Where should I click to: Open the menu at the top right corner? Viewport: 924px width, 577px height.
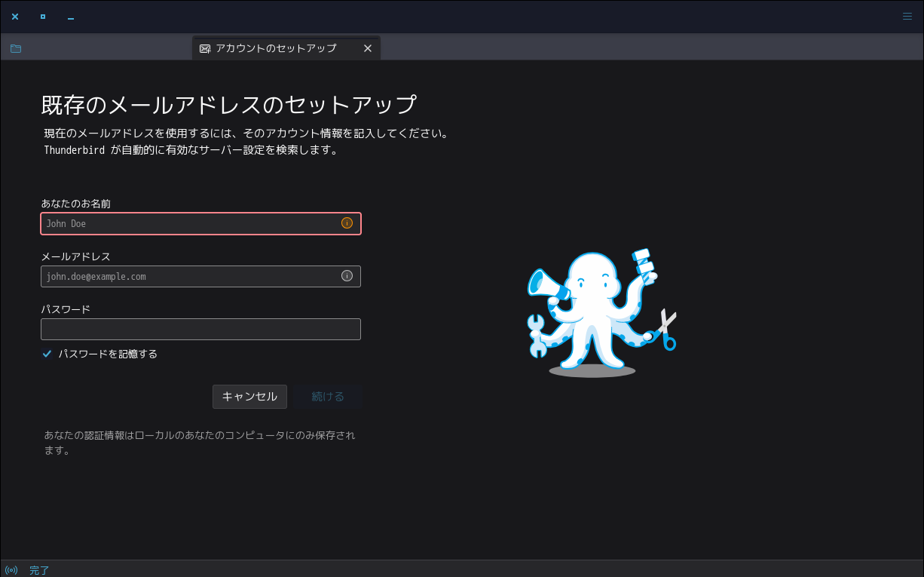coord(907,16)
